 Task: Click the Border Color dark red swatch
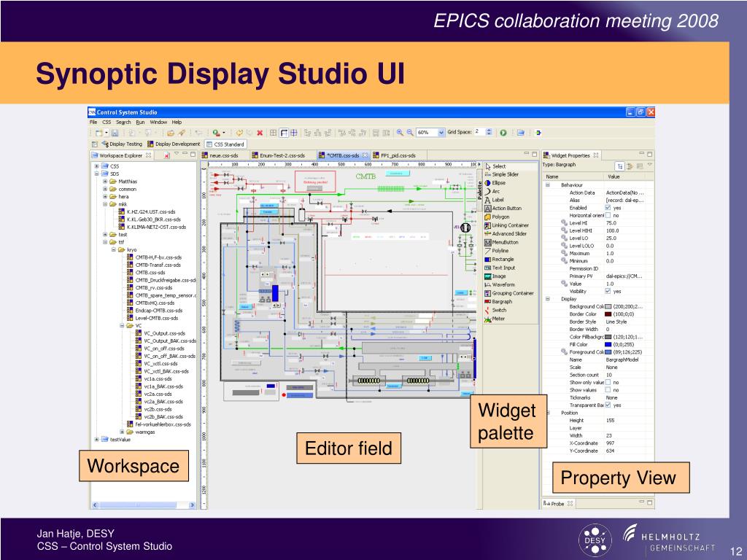608,314
